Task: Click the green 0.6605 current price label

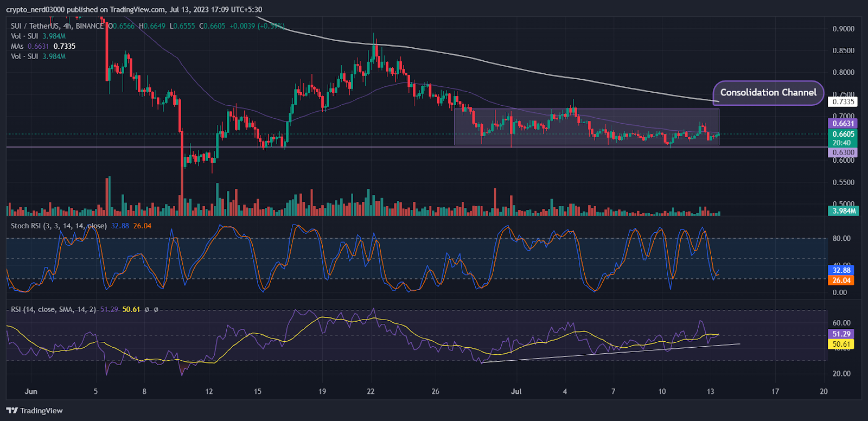Action: pyautogui.click(x=844, y=134)
